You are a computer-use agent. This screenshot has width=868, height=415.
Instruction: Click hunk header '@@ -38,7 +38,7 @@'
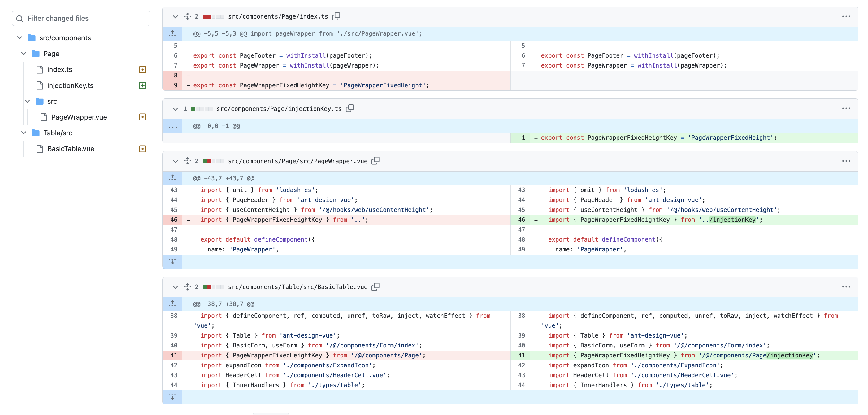click(x=224, y=304)
